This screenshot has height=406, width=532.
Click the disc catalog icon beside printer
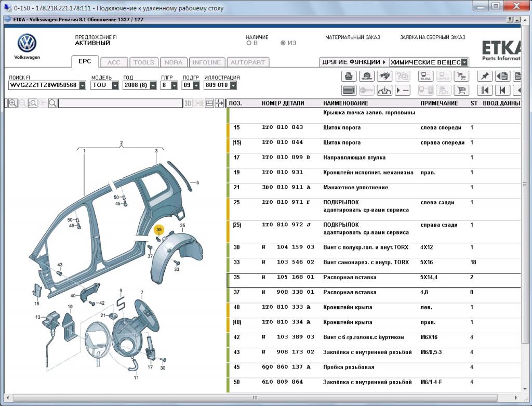point(366,76)
